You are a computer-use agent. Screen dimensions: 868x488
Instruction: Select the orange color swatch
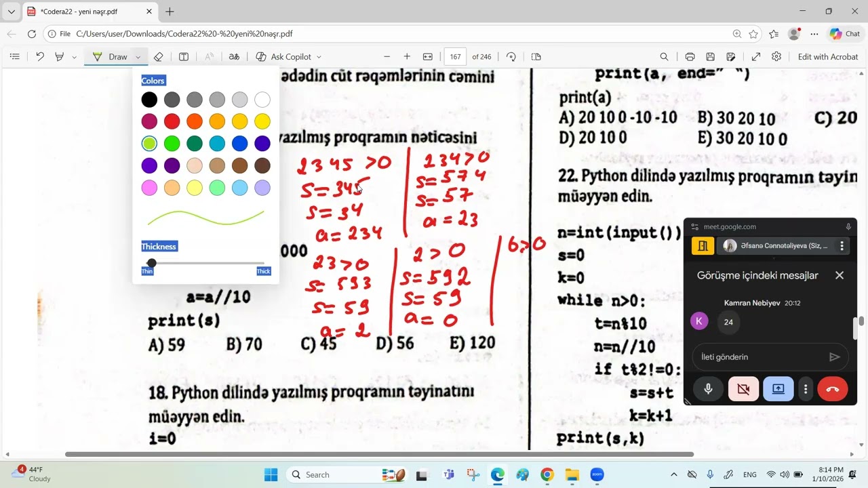[x=195, y=121]
